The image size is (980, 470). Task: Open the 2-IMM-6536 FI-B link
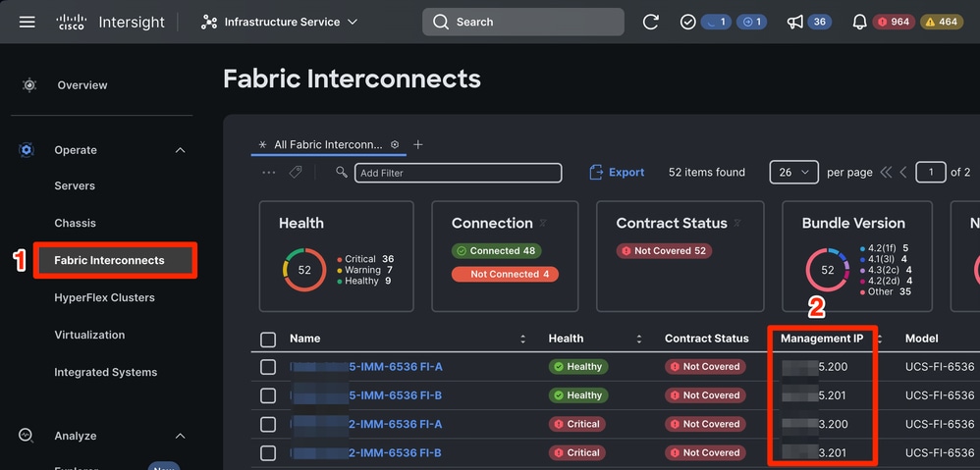point(366,453)
